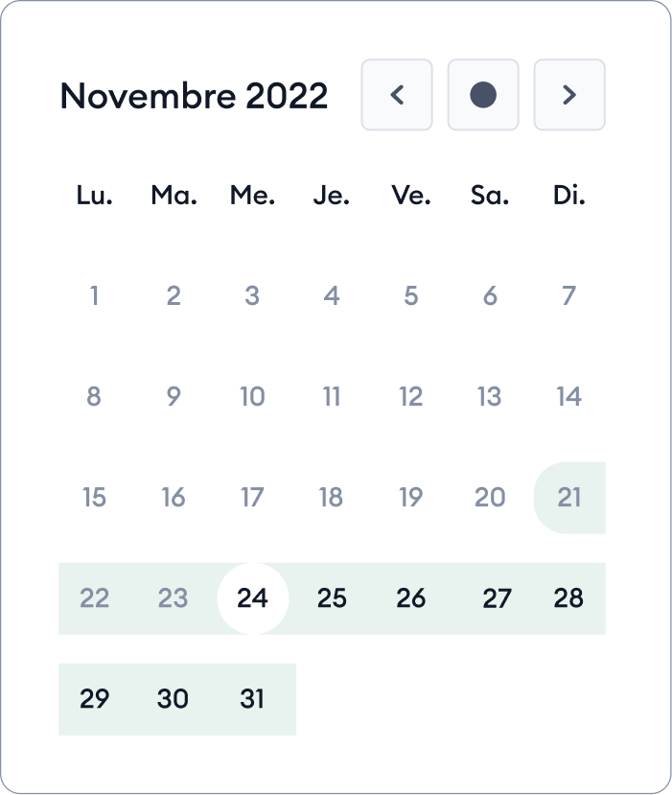Select the highlighted date 24

point(252,597)
